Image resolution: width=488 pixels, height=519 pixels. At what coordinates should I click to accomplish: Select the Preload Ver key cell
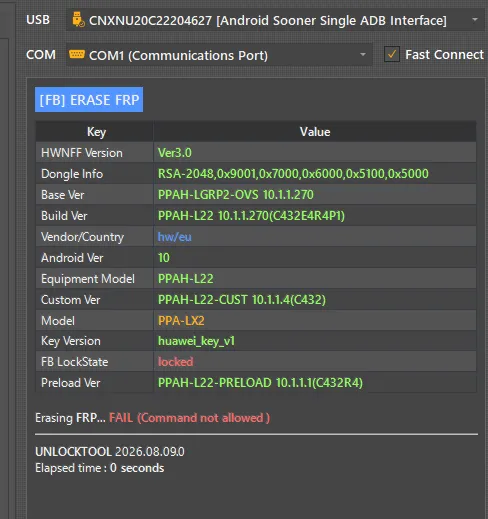[95, 383]
